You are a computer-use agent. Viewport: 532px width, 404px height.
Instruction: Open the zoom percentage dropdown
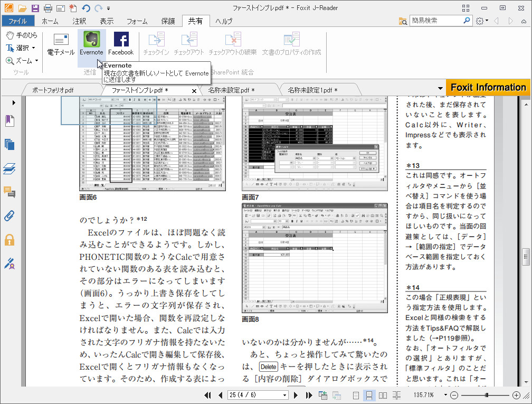point(444,394)
